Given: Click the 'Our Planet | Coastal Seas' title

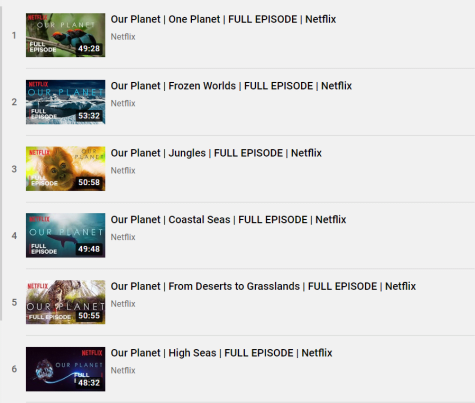Looking at the screenshot, I should coord(228,220).
